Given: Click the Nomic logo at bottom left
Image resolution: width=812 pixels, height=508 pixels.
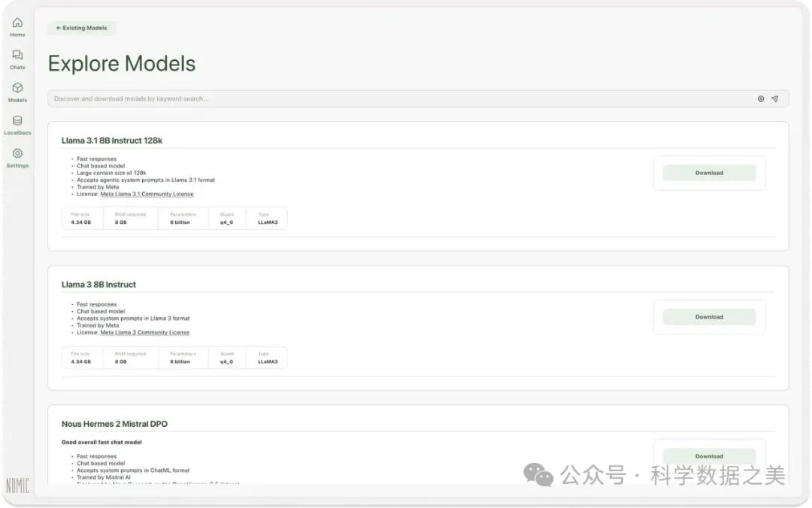Looking at the screenshot, I should tap(17, 485).
